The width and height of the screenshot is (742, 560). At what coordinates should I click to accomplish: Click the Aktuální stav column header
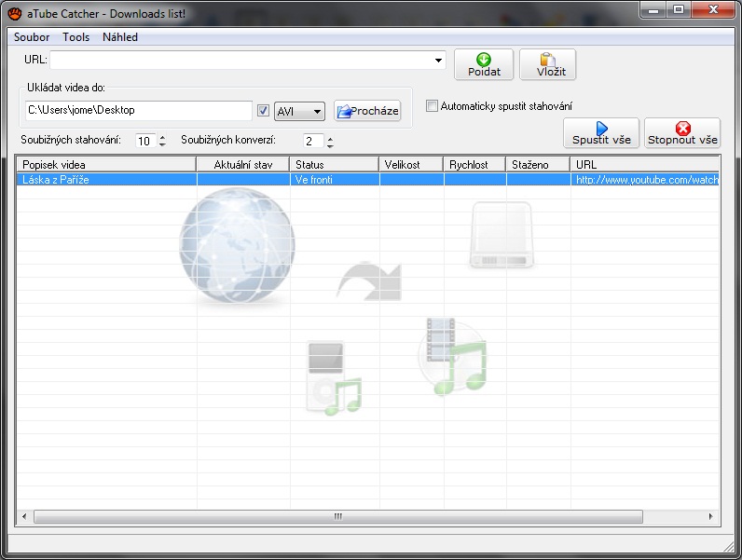tap(242, 164)
